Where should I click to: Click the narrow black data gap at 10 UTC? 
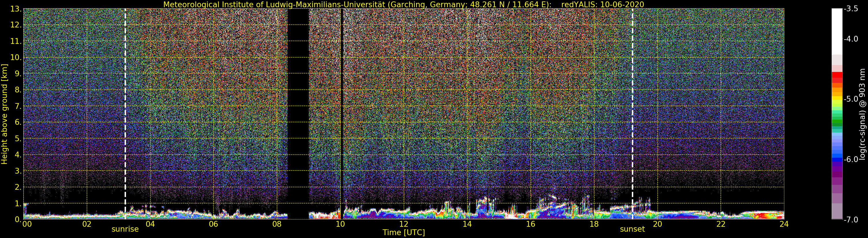click(342, 114)
